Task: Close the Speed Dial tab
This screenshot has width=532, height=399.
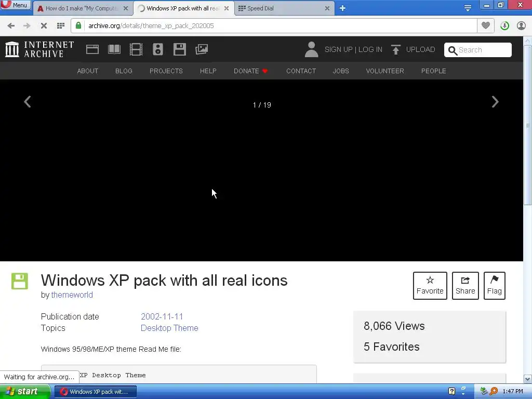Action: coord(327,8)
